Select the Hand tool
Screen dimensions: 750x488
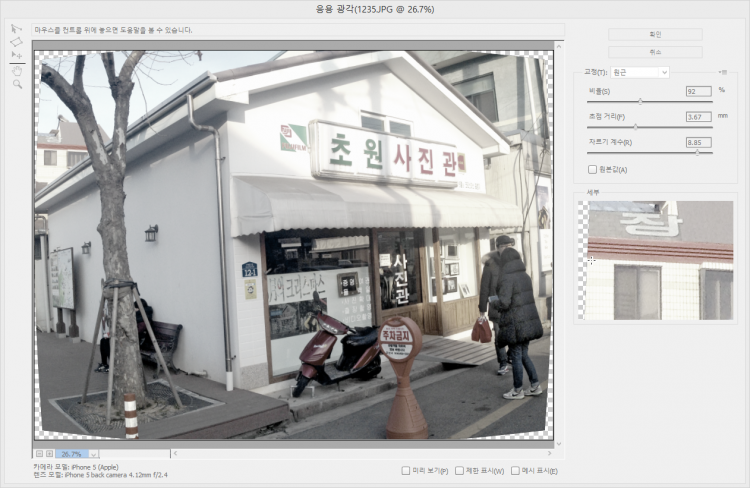tap(16, 71)
